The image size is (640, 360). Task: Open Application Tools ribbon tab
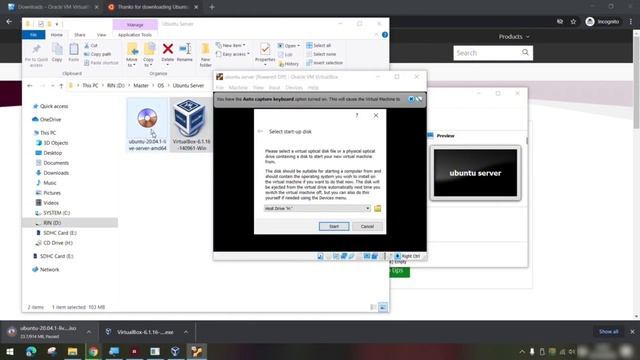(x=135, y=35)
